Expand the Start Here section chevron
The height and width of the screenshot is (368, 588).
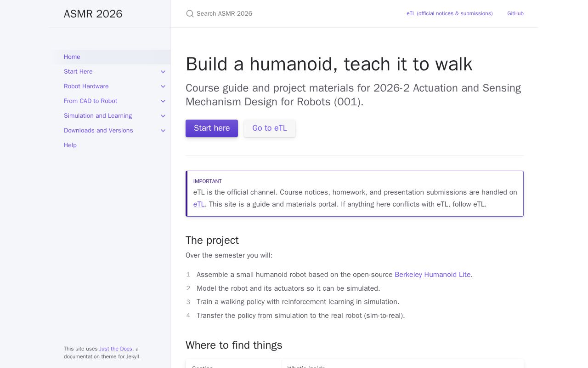click(x=163, y=72)
